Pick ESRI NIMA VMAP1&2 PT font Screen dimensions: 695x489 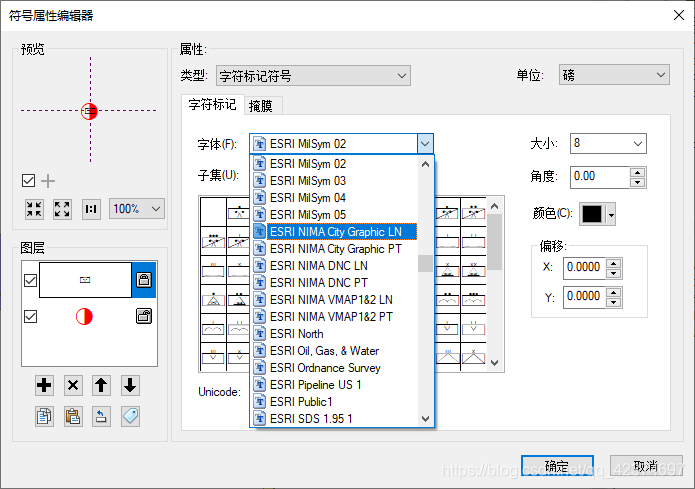tap(334, 317)
